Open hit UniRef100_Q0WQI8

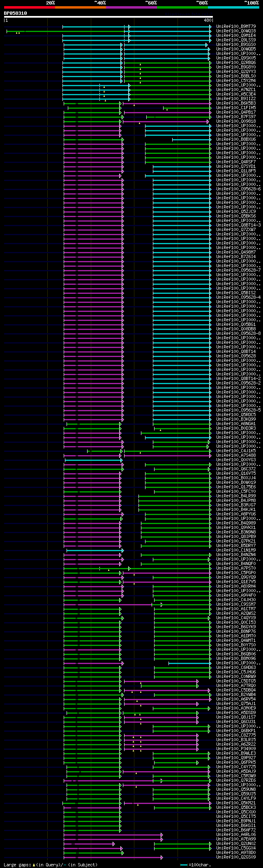236,31
